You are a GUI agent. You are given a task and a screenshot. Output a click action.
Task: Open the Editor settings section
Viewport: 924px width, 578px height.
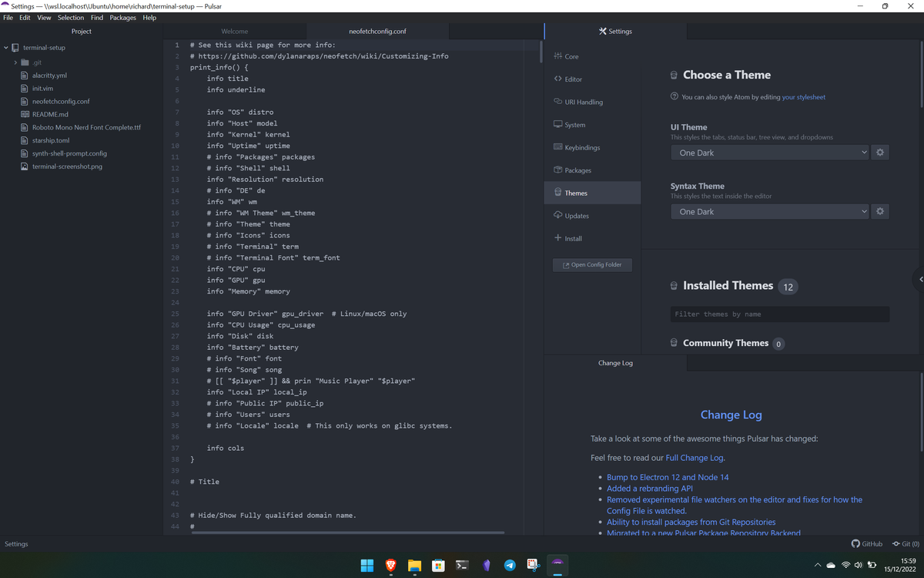574,79
